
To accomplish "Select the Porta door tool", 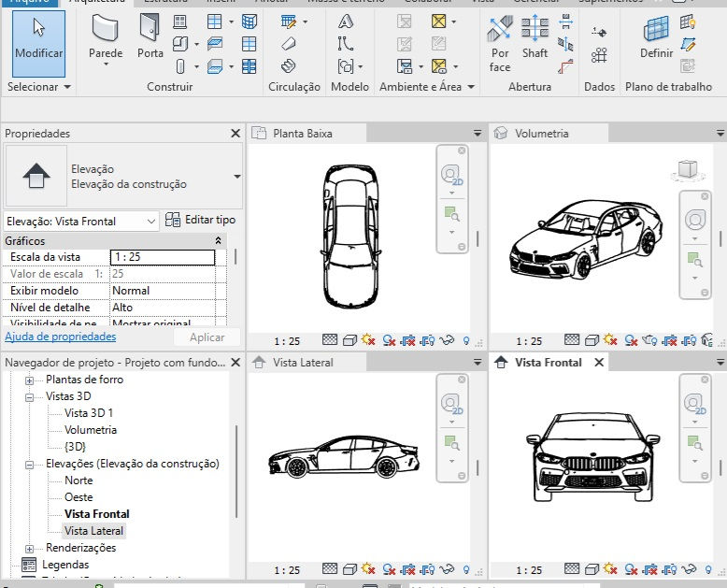I will [150, 36].
